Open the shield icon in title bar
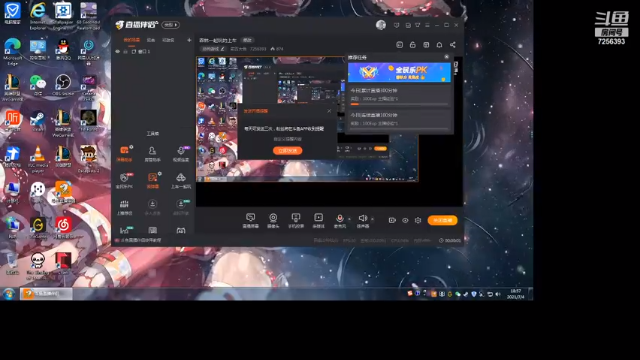The height and width of the screenshot is (360, 640). (396, 25)
